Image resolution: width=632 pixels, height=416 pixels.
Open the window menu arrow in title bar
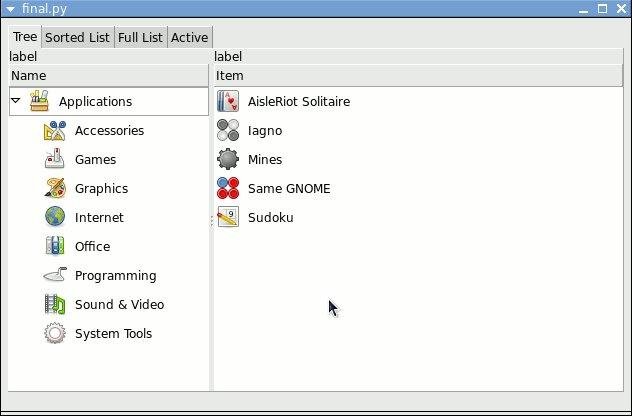9,8
